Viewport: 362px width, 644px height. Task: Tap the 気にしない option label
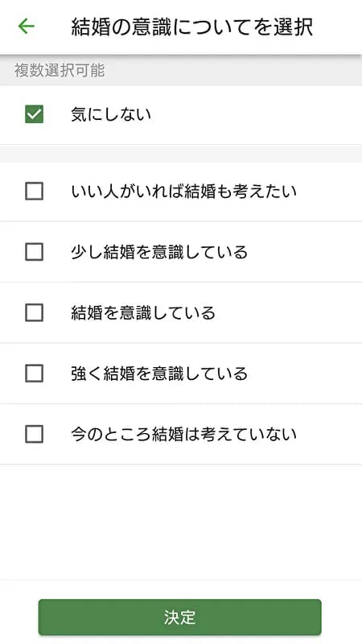111,114
